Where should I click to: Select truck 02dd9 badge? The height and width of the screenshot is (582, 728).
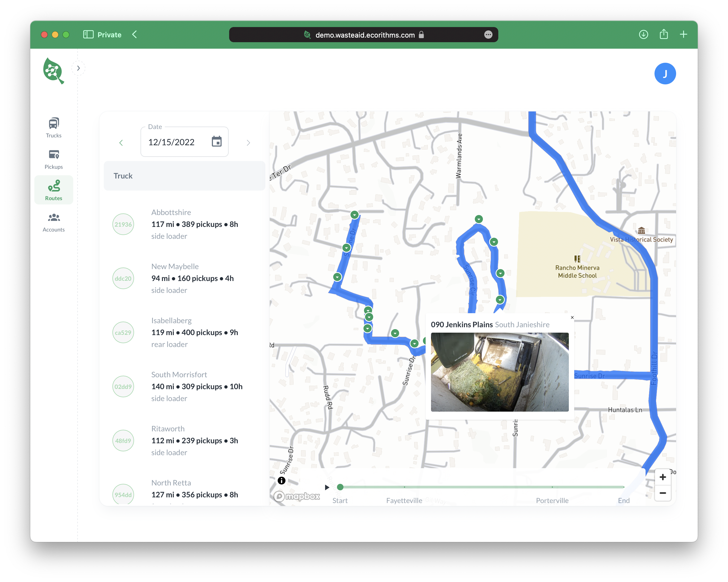pyautogui.click(x=123, y=386)
